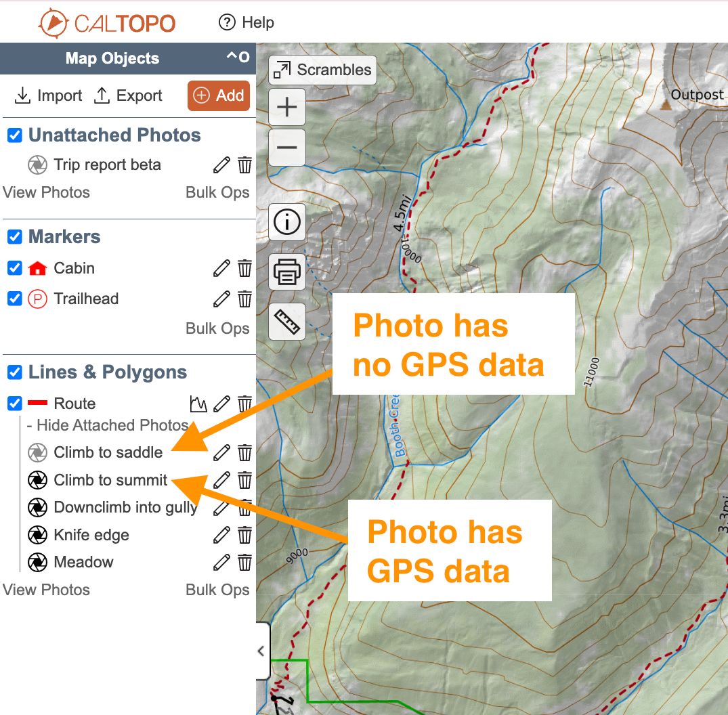Collapse the bottom-left panel chevron arrow
The image size is (728, 715).
[x=261, y=651]
